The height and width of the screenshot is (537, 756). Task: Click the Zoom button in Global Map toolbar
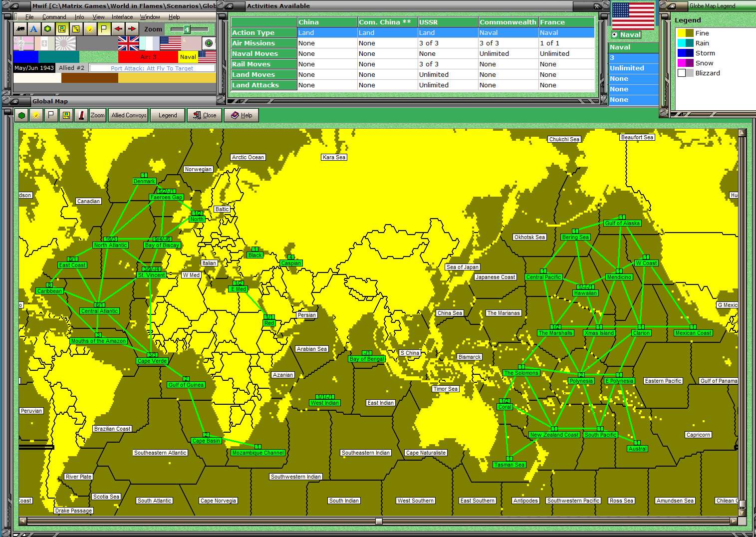(98, 115)
